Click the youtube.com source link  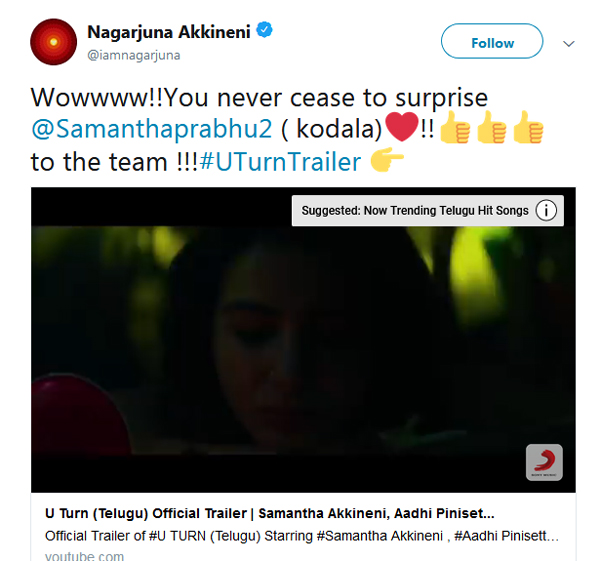click(85, 556)
